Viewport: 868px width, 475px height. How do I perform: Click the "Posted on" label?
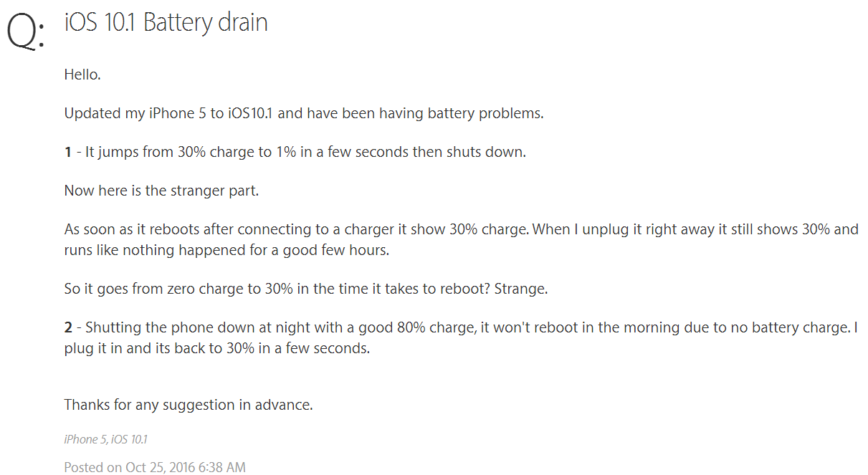click(92, 467)
